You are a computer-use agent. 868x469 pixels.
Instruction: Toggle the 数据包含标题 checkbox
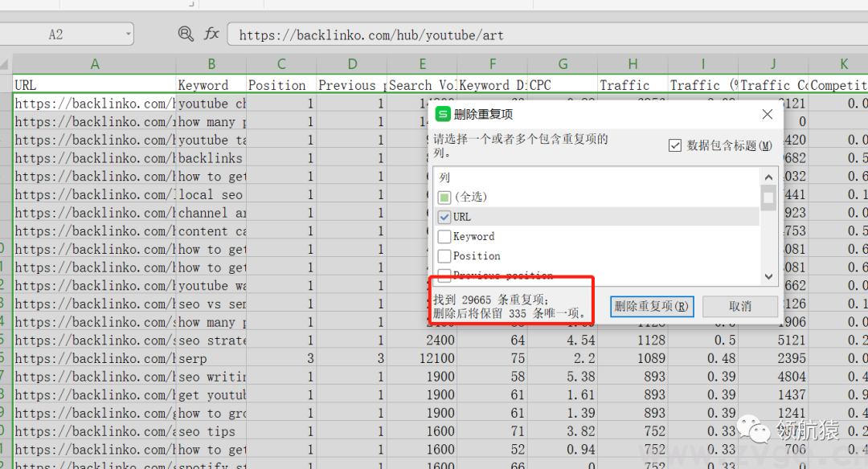675,145
